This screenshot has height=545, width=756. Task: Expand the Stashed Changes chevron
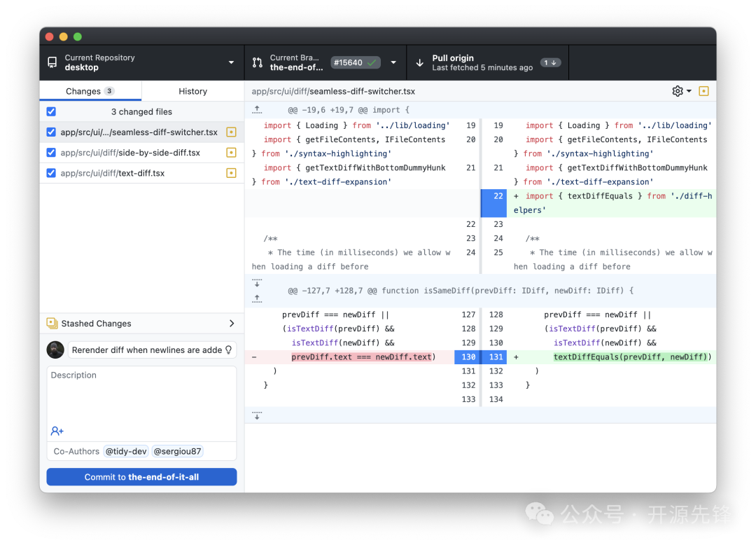click(232, 323)
